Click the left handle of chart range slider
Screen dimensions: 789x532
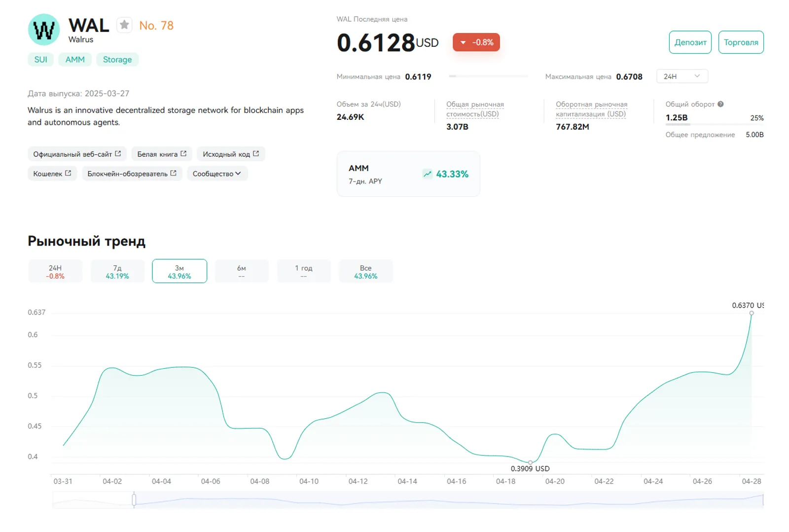tap(134, 500)
